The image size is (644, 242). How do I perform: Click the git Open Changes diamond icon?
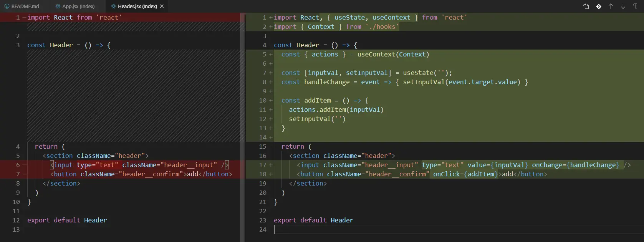click(598, 6)
